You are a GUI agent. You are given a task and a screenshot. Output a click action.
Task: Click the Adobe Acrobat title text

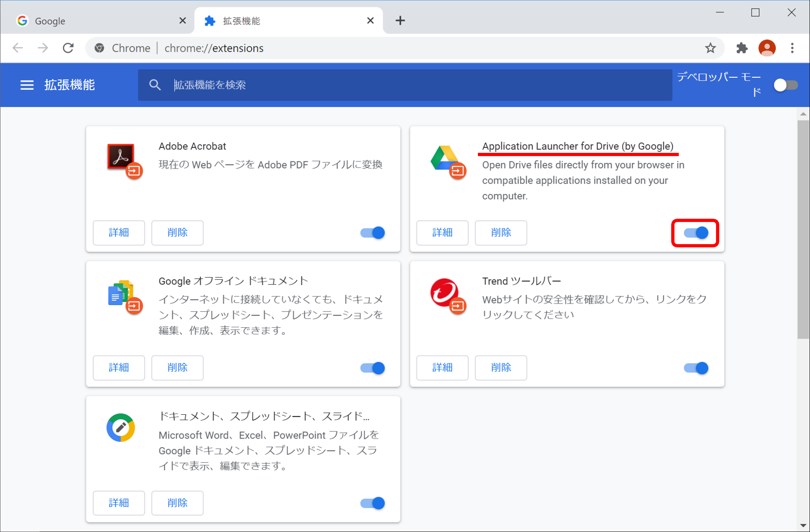[192, 146]
